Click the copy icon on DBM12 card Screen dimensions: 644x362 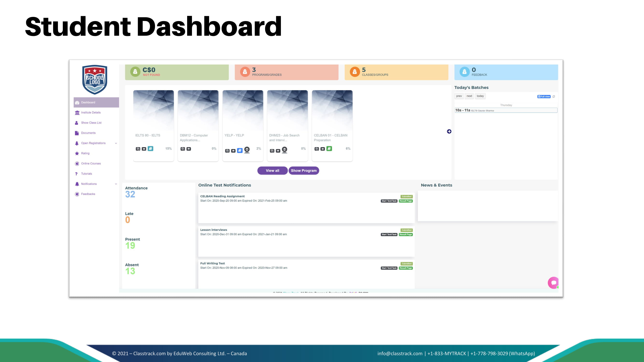pos(183,149)
